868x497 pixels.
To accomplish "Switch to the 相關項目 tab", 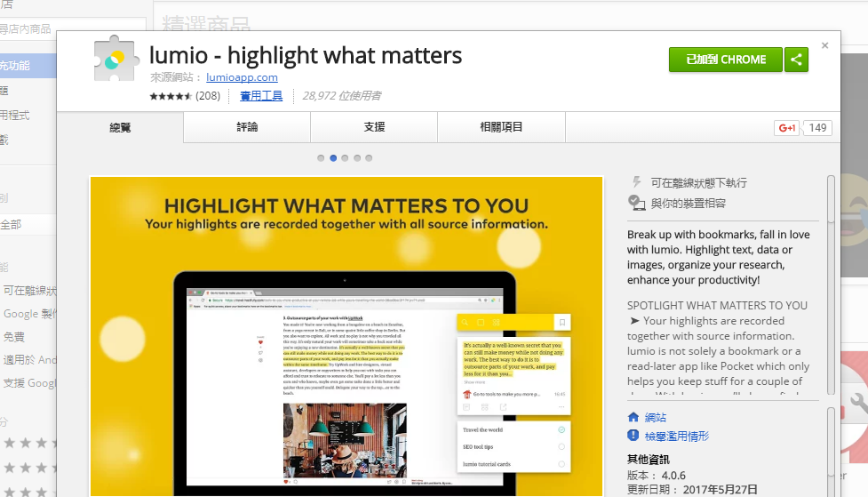I will 502,127.
